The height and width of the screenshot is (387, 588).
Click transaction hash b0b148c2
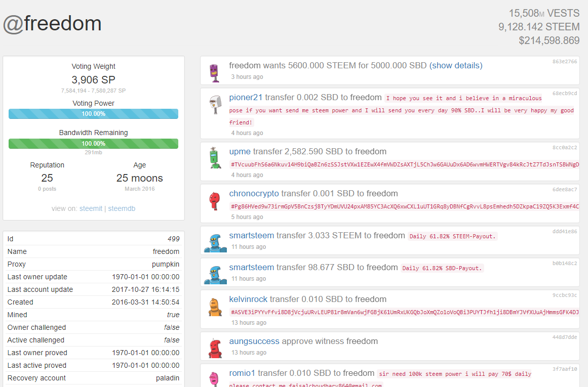[x=564, y=263]
